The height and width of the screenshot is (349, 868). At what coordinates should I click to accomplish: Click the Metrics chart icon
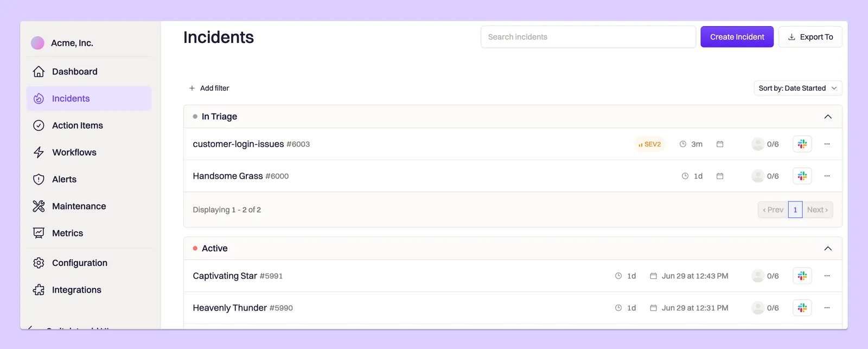coord(39,233)
